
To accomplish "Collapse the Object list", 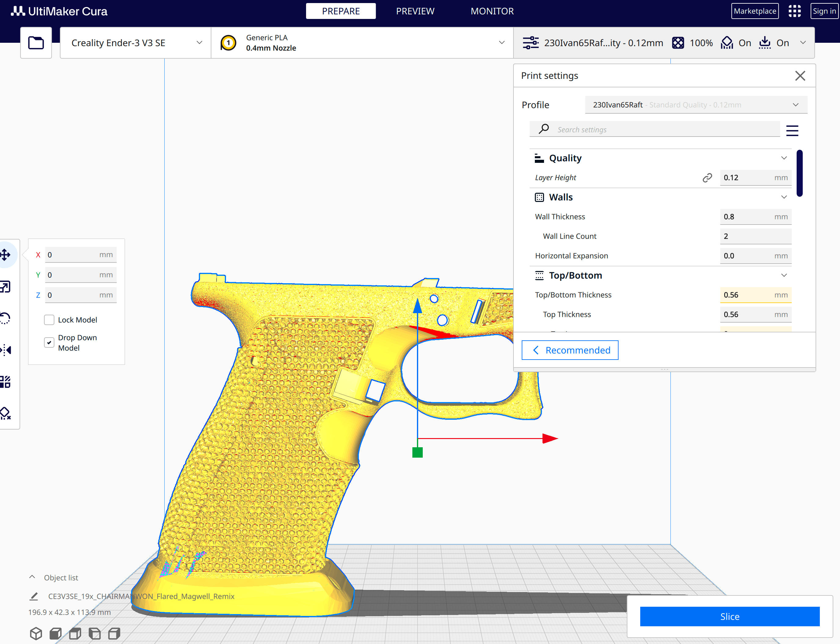I will [x=32, y=577].
